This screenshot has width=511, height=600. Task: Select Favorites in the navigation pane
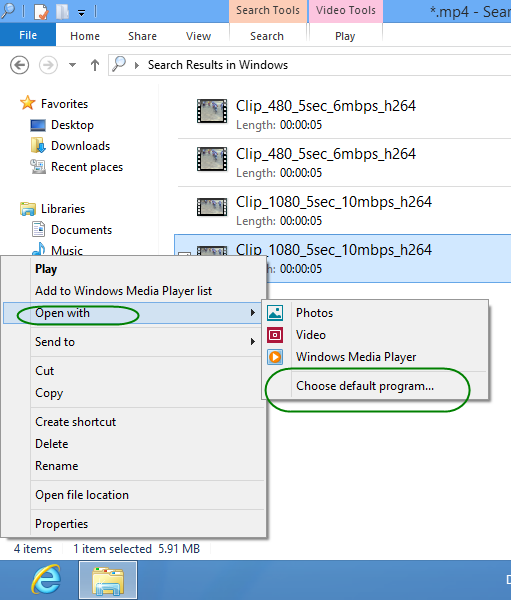[64, 104]
